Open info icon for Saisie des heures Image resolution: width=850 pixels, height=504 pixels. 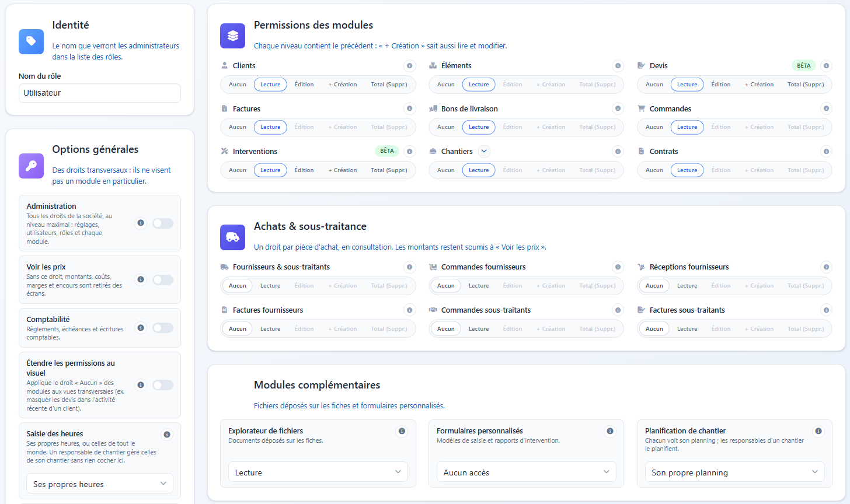click(167, 435)
